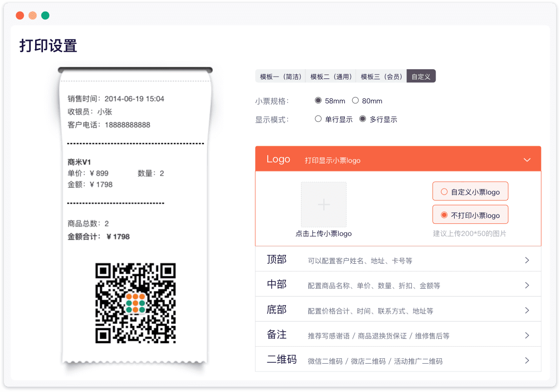
Task: Select 58mm receipt size
Action: pos(319,100)
